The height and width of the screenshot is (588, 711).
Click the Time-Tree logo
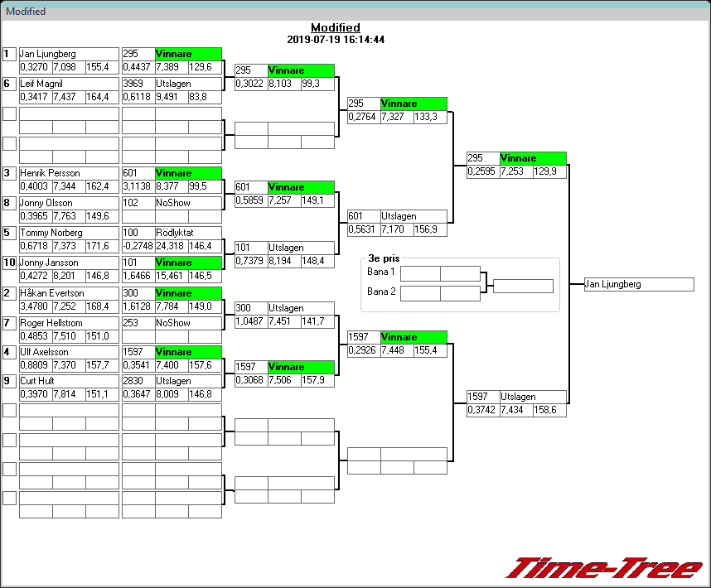[x=604, y=568]
